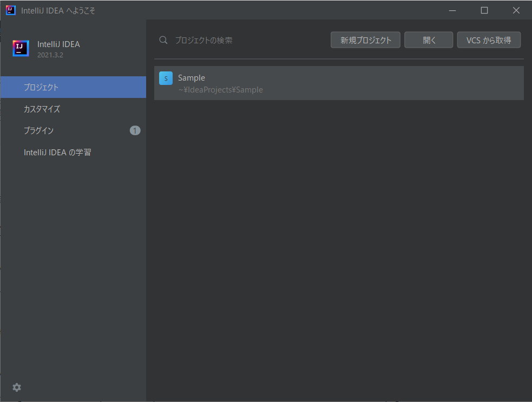Click the IntelliJ IDEA product name text
532x402 pixels.
58,44
